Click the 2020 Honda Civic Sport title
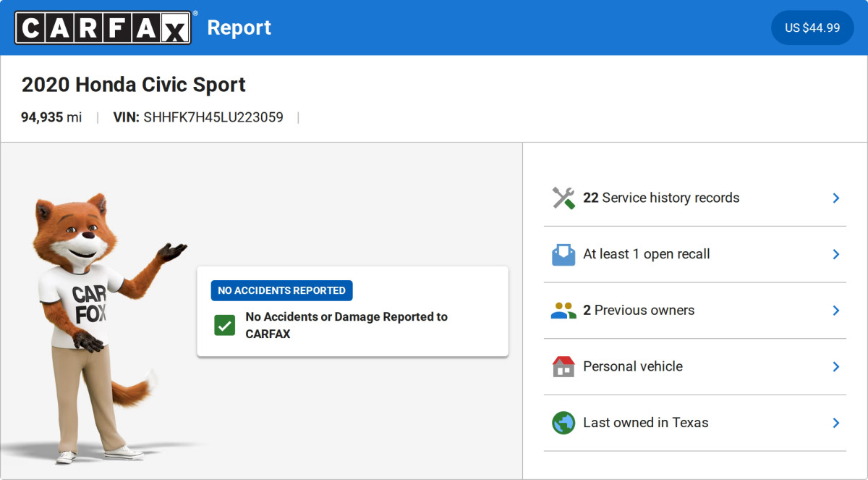868x480 pixels. pos(134,85)
